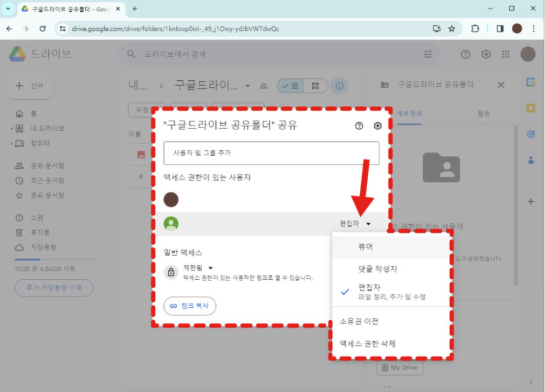Click 링크 복사 button
Screen dimensions: 545x392
pyautogui.click(x=190, y=306)
